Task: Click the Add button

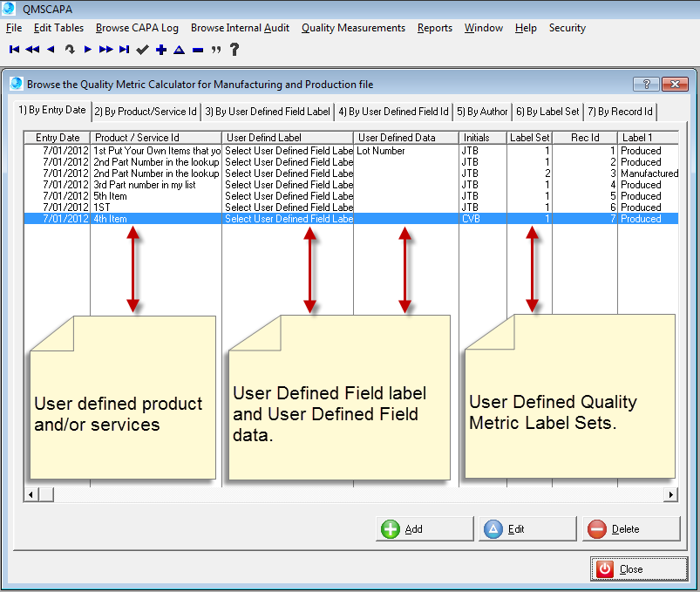Action: 425,529
